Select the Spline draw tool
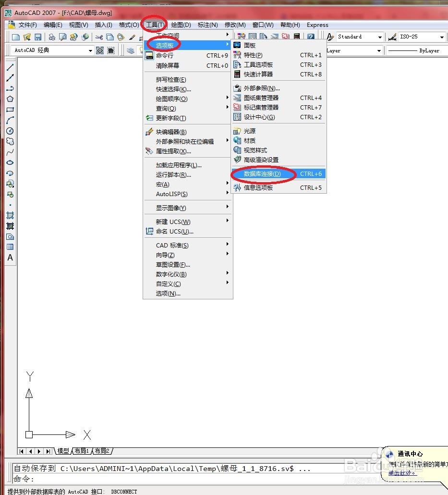Screen dimensions: 448x495 (x=10, y=152)
